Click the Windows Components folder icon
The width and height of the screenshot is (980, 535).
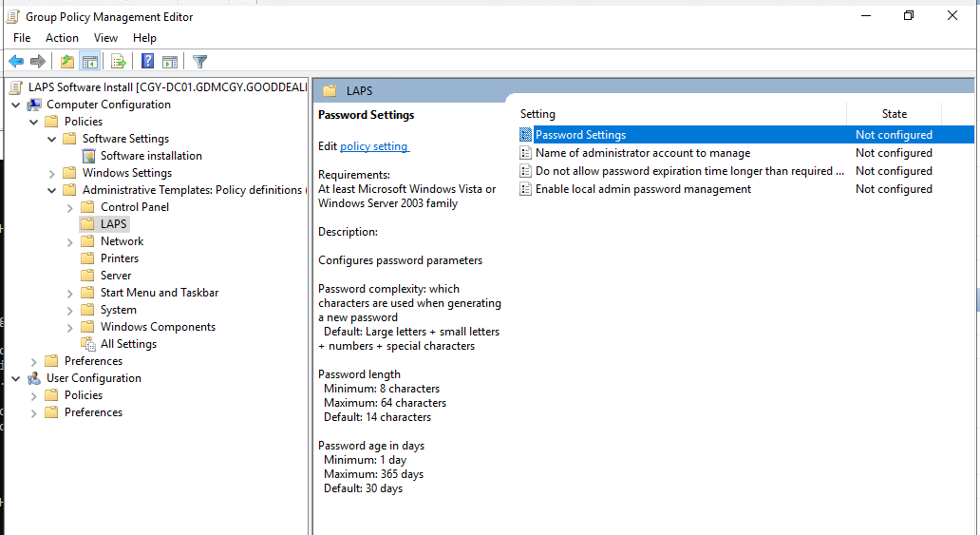tap(88, 327)
